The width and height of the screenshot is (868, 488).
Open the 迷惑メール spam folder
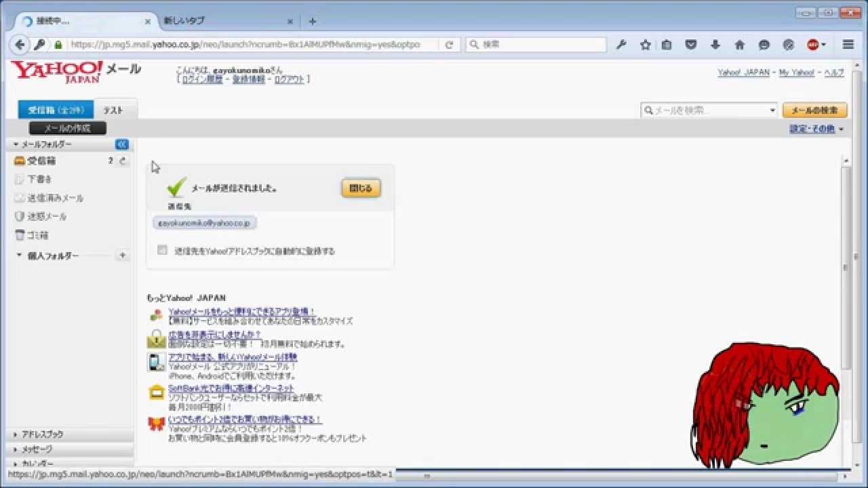[47, 217]
